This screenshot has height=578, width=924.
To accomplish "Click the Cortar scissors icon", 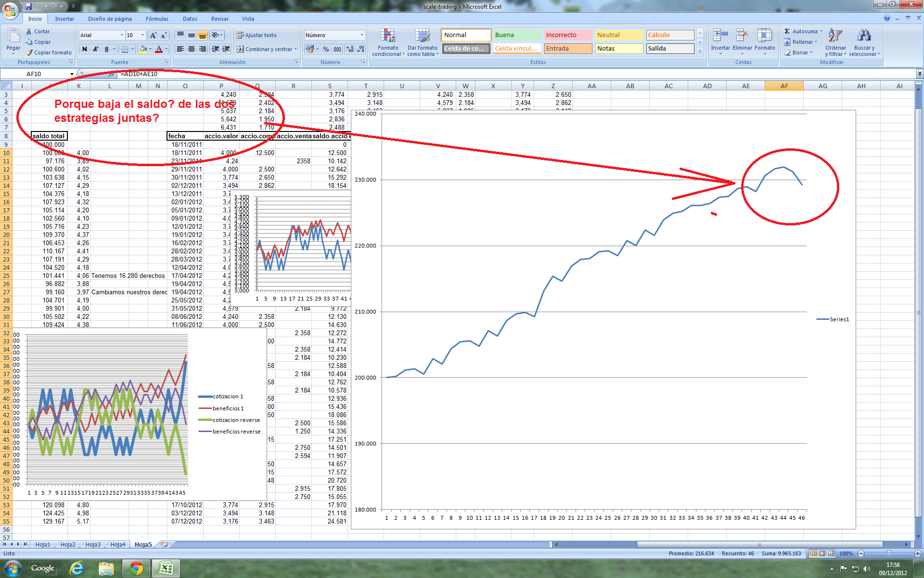I will pyautogui.click(x=29, y=31).
